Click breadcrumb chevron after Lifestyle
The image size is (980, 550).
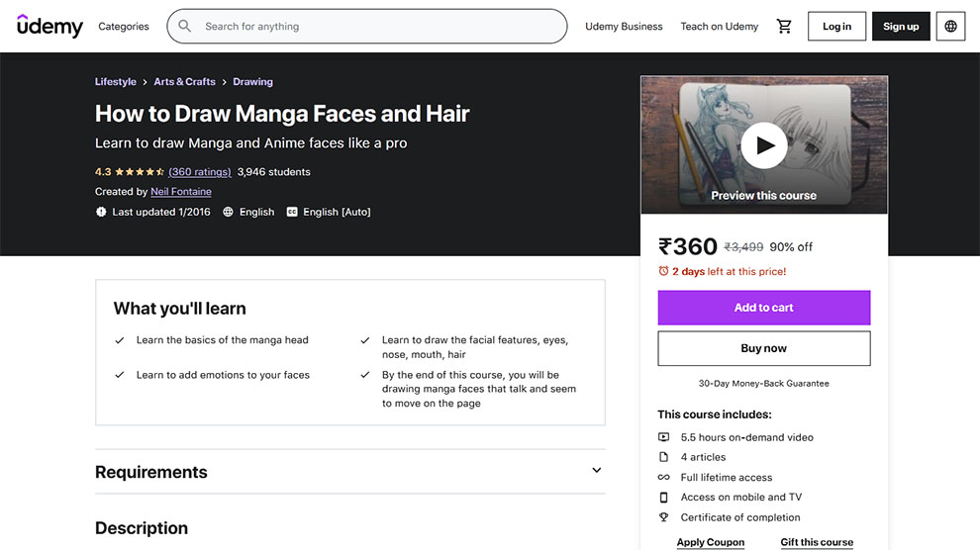pos(145,82)
